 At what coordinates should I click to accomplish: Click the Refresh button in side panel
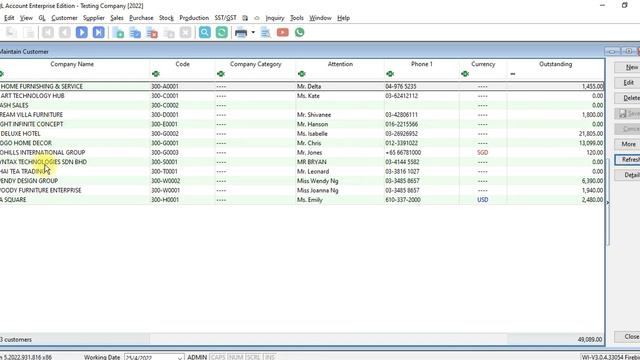click(628, 160)
